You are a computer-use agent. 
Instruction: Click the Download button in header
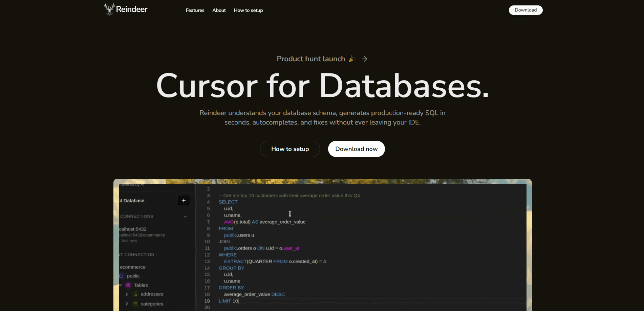(525, 10)
